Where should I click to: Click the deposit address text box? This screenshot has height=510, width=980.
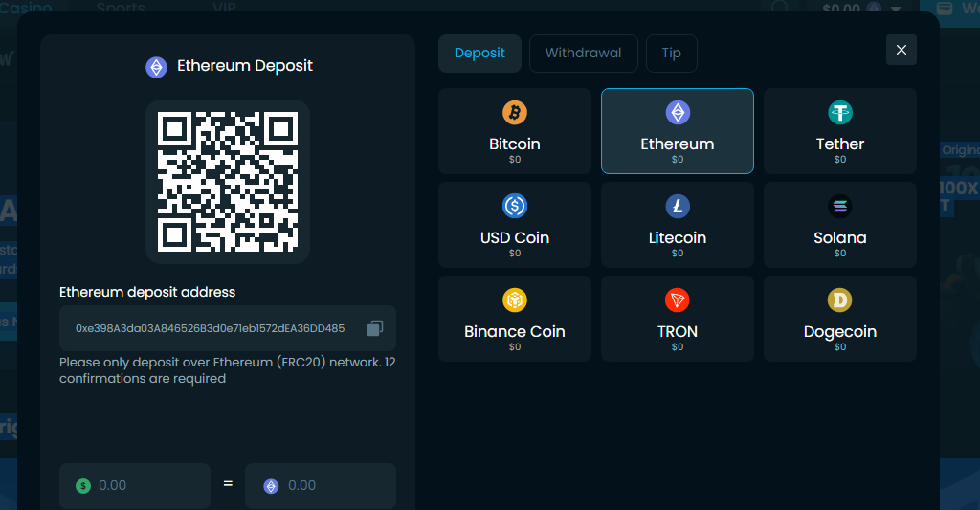(211, 328)
